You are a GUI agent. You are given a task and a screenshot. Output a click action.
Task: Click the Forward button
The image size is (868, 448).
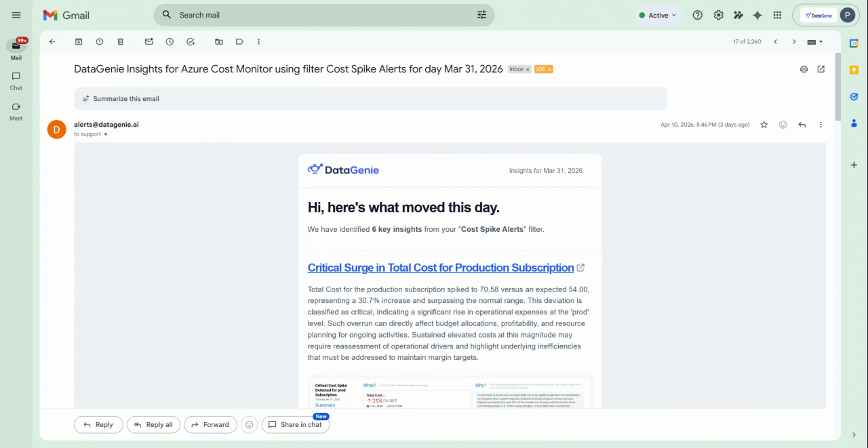(x=210, y=425)
